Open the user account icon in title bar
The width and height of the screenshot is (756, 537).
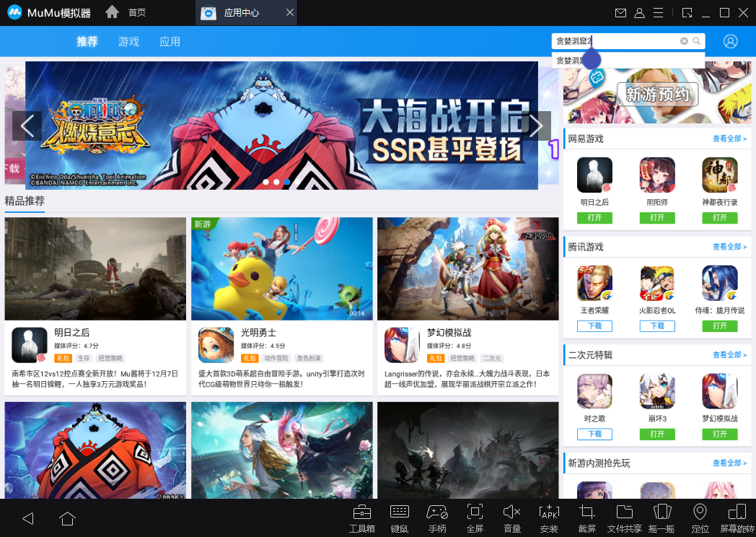point(639,13)
